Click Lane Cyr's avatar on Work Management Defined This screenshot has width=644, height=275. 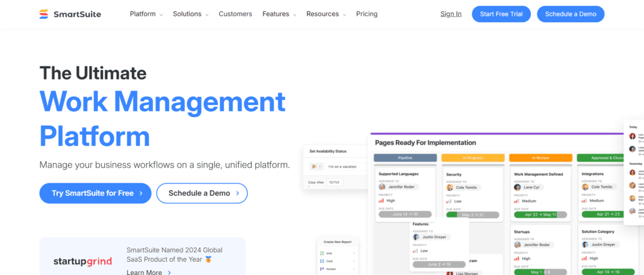[x=518, y=187]
